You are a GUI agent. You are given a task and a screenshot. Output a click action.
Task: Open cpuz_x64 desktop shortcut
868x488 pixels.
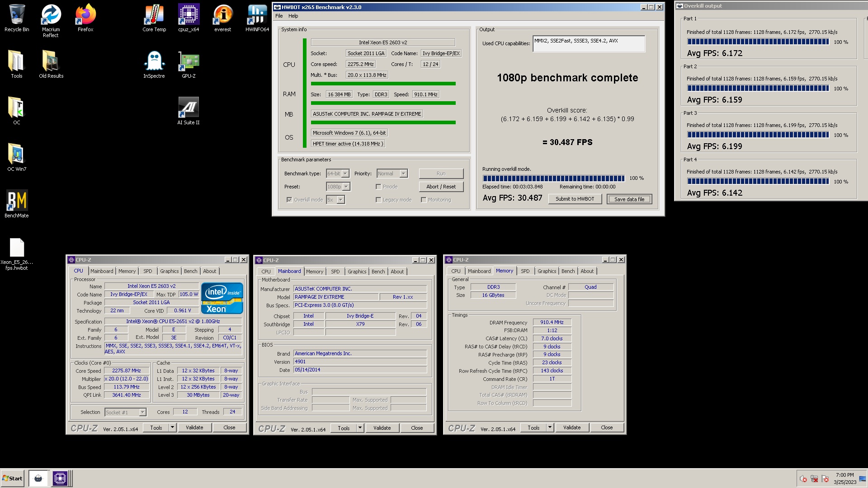[x=189, y=18]
